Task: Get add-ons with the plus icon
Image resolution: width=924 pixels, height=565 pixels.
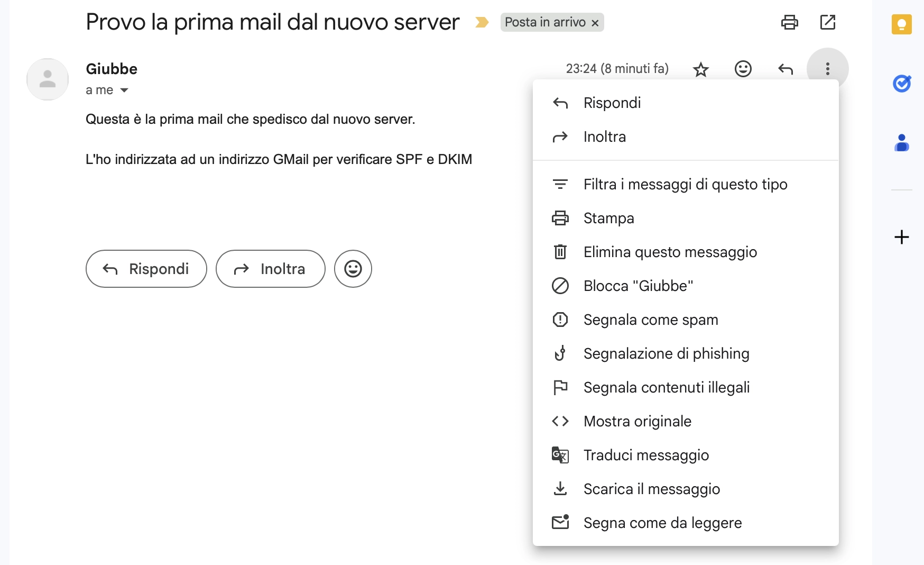Action: [x=901, y=237]
